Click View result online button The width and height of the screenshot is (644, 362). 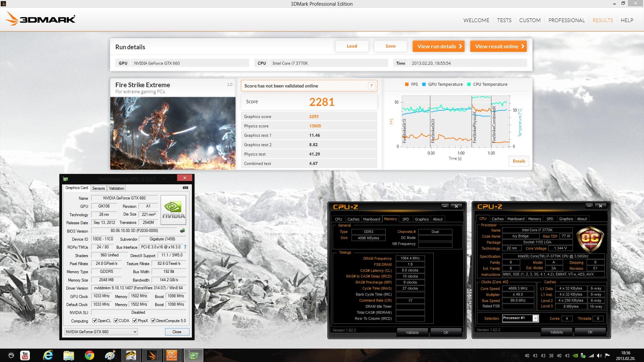click(498, 46)
